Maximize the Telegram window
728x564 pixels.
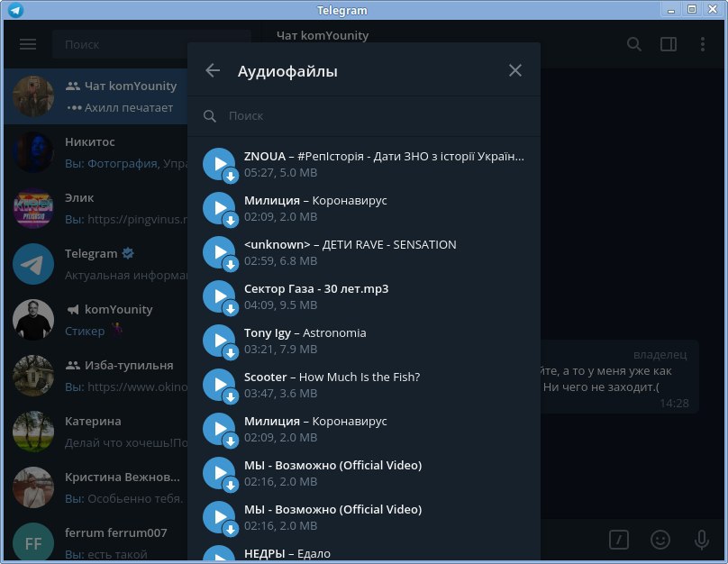[692, 9]
